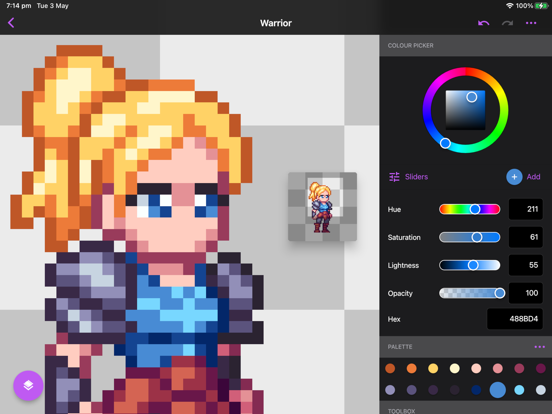This screenshot has width=552, height=414.
Task: Select the maroon palette swatch
Action: click(x=519, y=368)
